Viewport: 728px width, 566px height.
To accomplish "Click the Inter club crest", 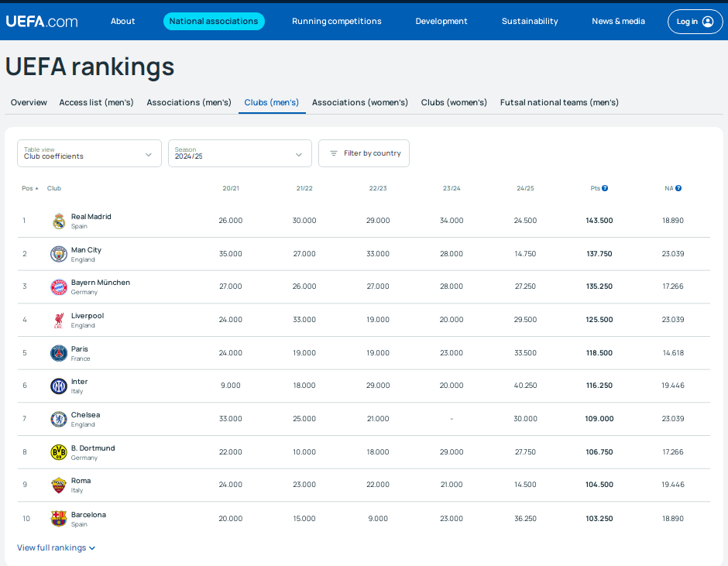I will (x=59, y=386).
